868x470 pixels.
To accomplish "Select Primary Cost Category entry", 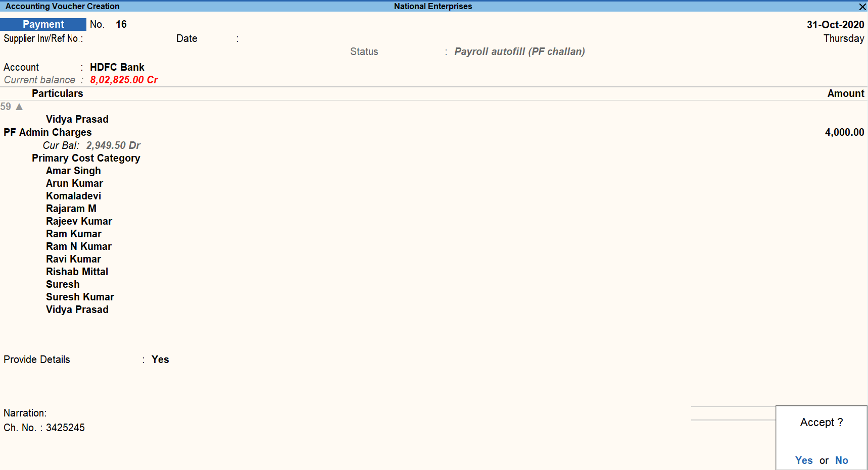I will pos(86,158).
